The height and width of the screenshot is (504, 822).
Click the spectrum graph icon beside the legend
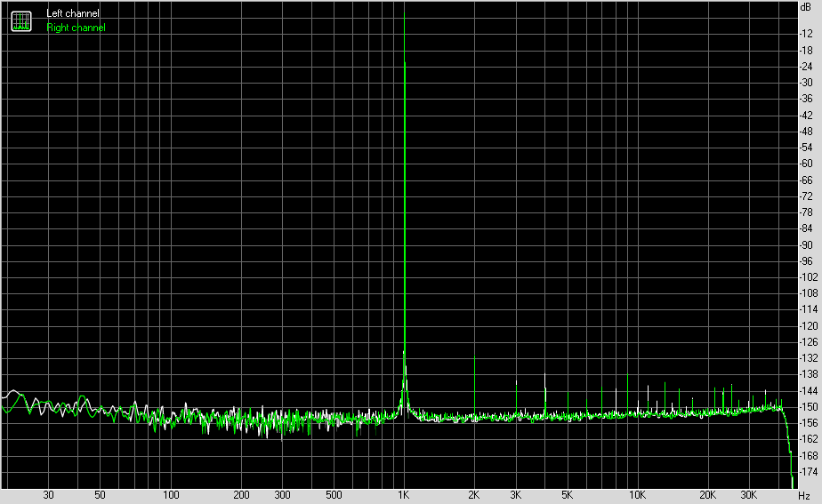point(21,21)
